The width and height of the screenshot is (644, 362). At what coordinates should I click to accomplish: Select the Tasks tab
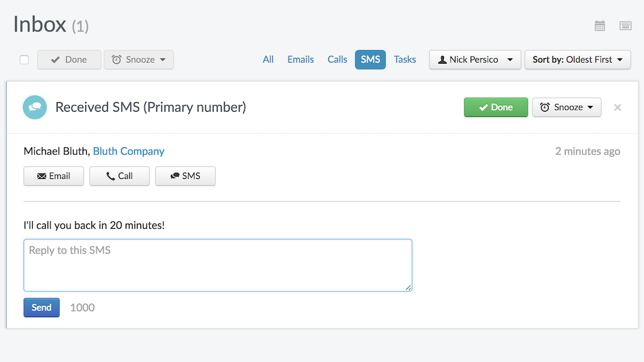405,60
